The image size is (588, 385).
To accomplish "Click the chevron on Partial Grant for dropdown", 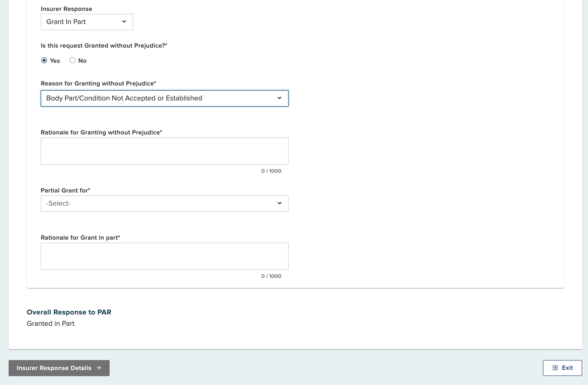I will [x=279, y=203].
